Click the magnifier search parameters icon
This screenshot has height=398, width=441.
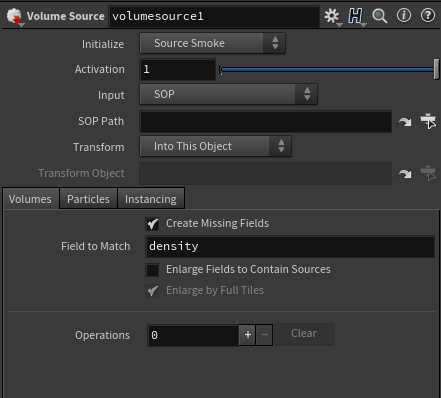[380, 16]
